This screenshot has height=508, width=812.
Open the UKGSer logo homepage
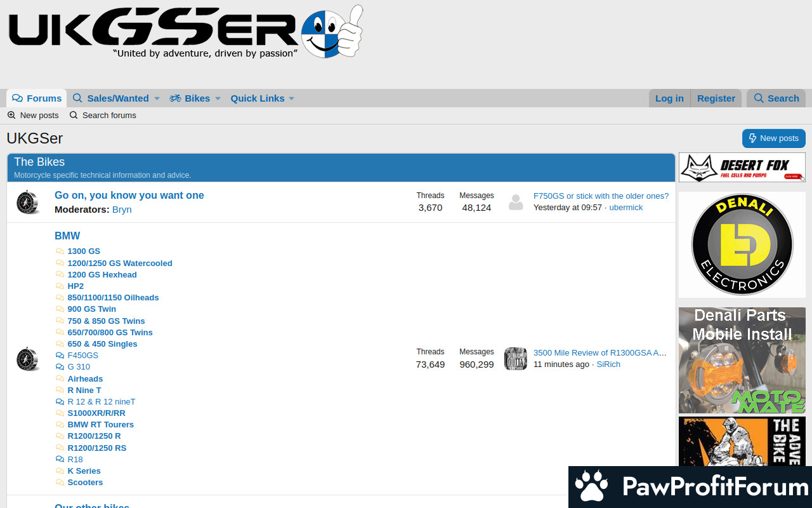(185, 32)
